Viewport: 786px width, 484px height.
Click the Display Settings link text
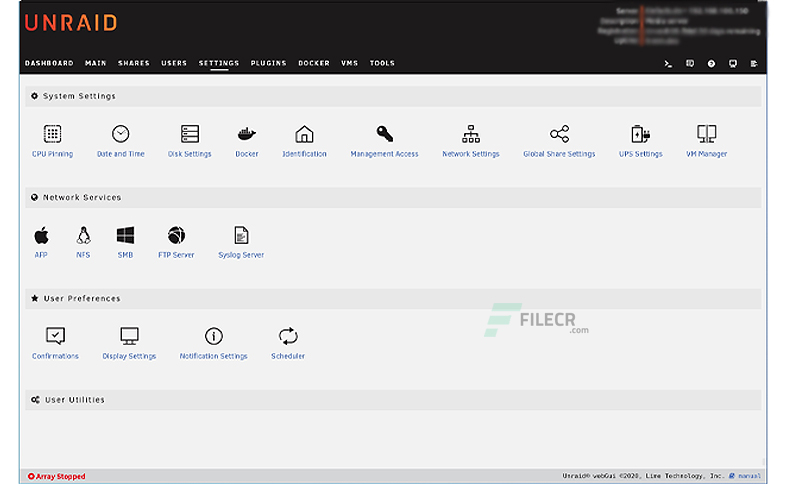(x=129, y=356)
